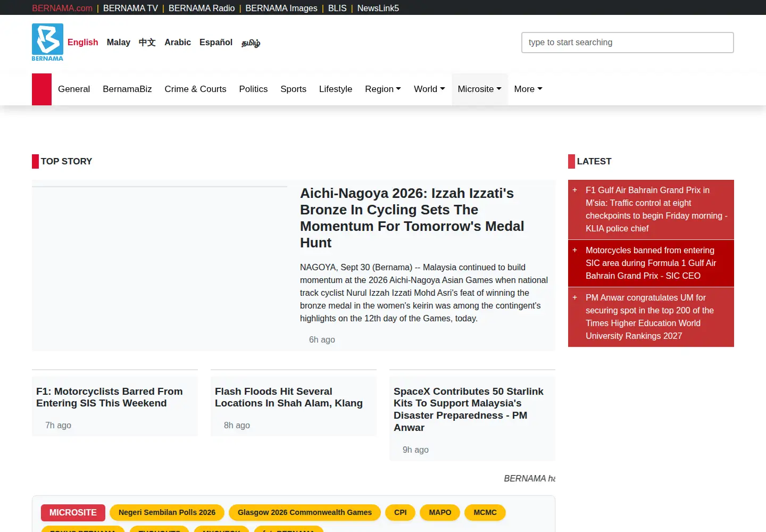Switch language to Arabic
Screen dimensions: 766x532
coord(178,42)
